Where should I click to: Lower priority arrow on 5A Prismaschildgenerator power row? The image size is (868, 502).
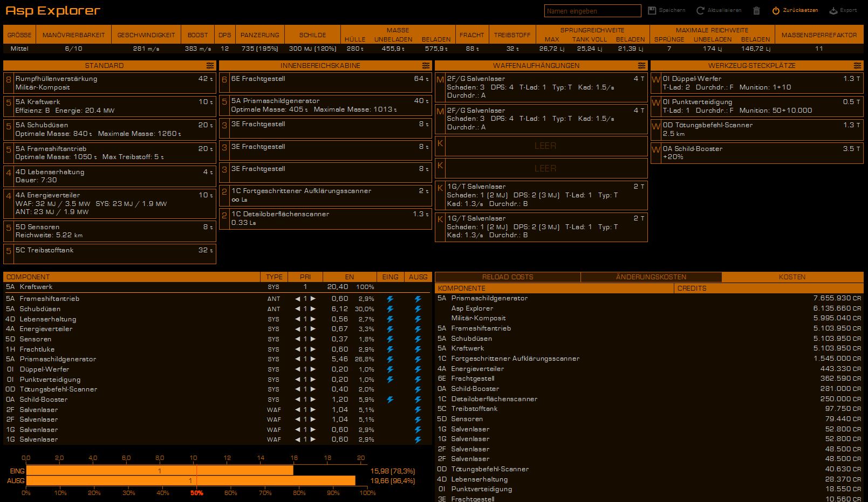[x=297, y=359]
